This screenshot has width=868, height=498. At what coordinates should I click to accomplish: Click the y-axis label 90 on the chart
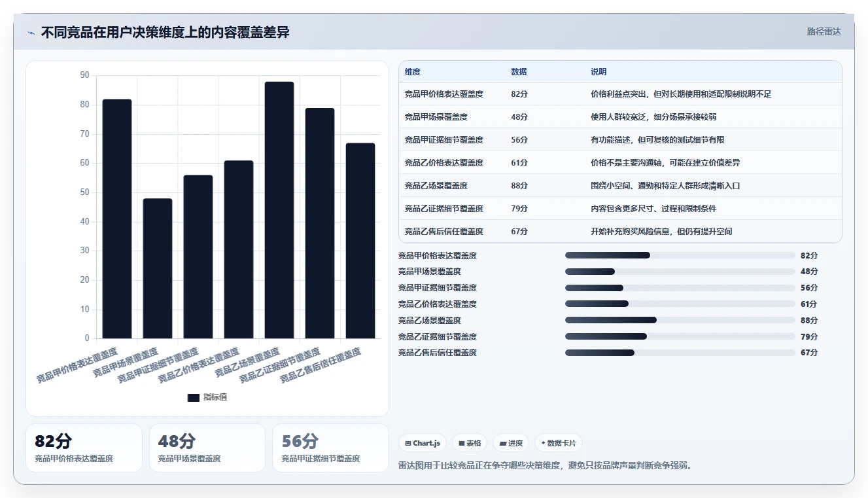(84, 75)
